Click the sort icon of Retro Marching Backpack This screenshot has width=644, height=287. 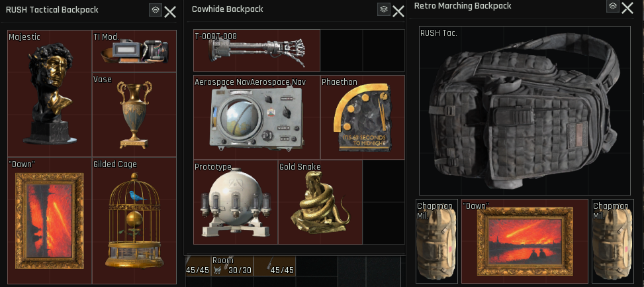[x=613, y=6]
